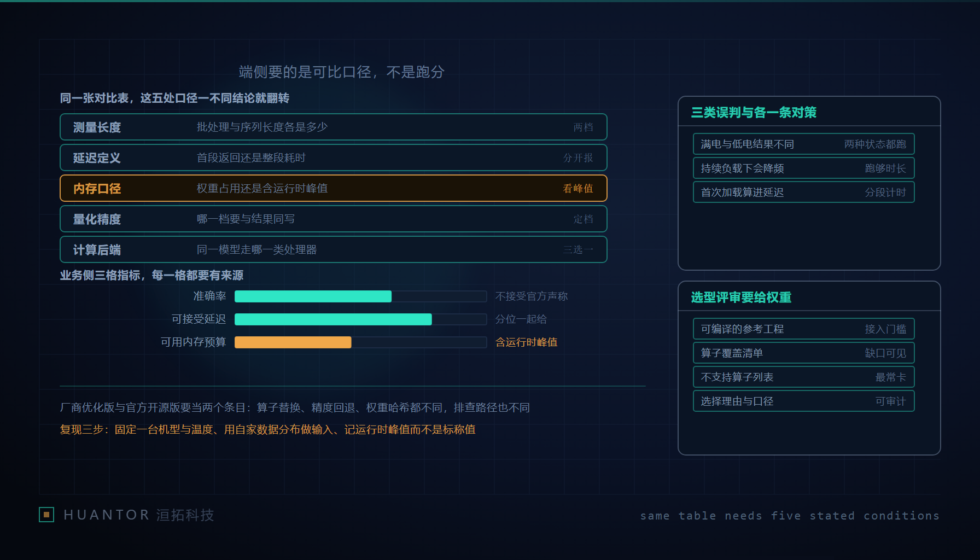This screenshot has height=560, width=980.
Task: Click the title 端侧要的是可比口径，不是跑分
Action: 342,72
